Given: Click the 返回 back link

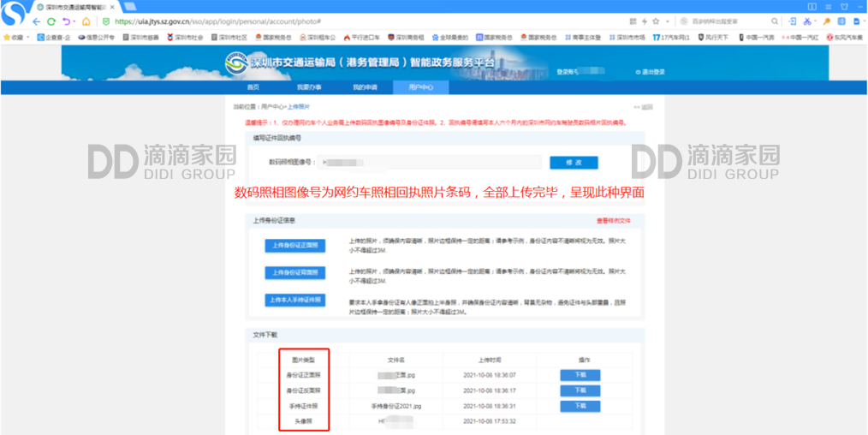Looking at the screenshot, I should coord(643,107).
